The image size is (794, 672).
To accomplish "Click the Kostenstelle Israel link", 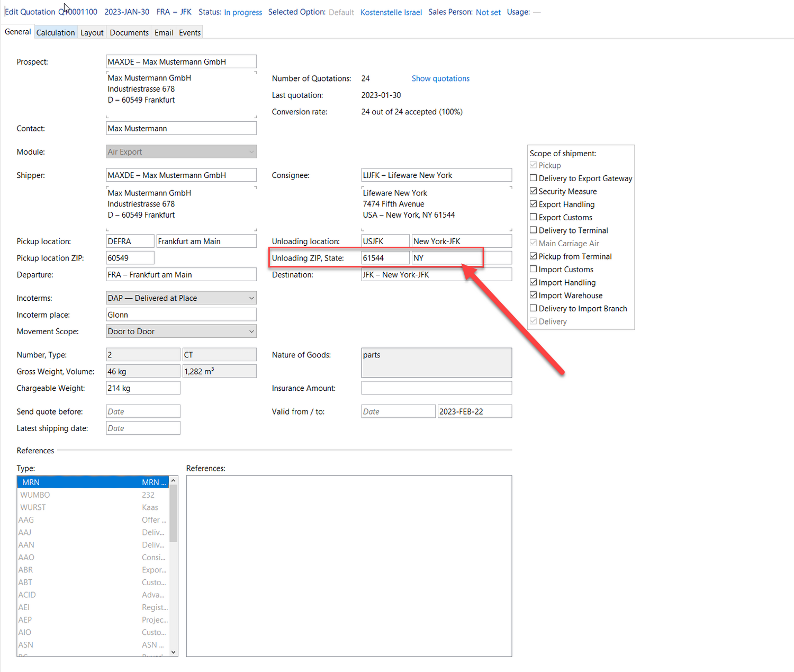I will click(391, 12).
